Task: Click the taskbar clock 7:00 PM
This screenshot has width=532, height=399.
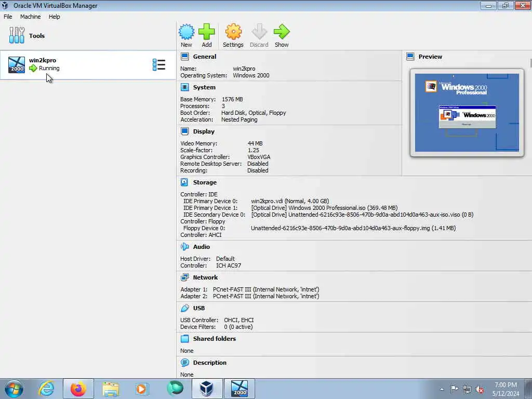Action: pos(506,385)
